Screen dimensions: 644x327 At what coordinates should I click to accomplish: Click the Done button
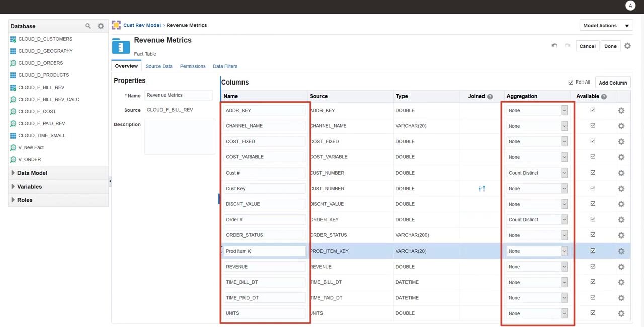610,46
